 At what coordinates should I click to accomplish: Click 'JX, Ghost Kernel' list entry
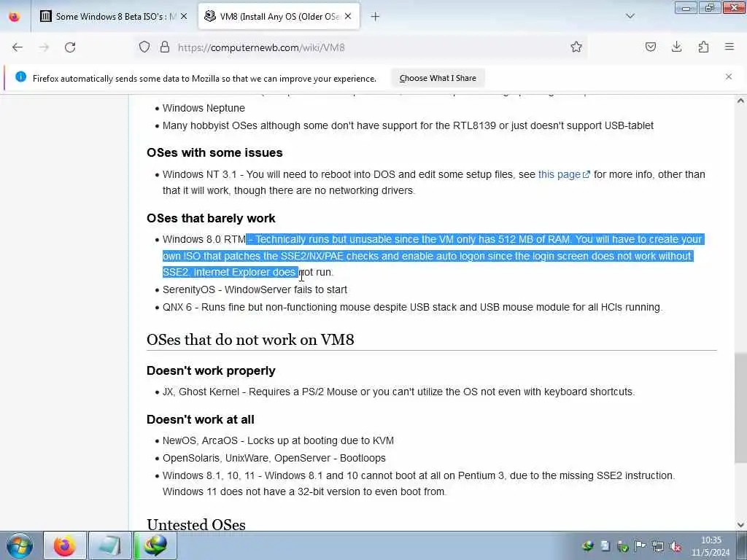coord(398,392)
